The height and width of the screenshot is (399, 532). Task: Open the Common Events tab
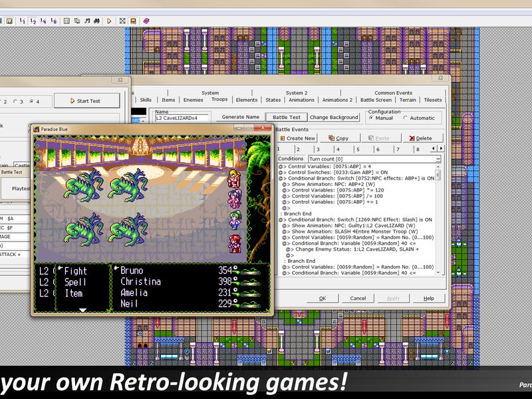[393, 92]
